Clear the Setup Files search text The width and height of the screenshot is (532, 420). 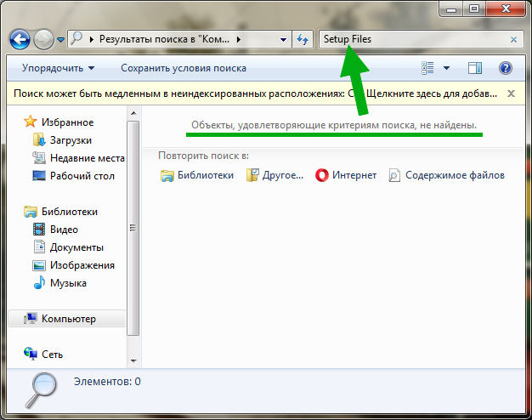pos(513,39)
